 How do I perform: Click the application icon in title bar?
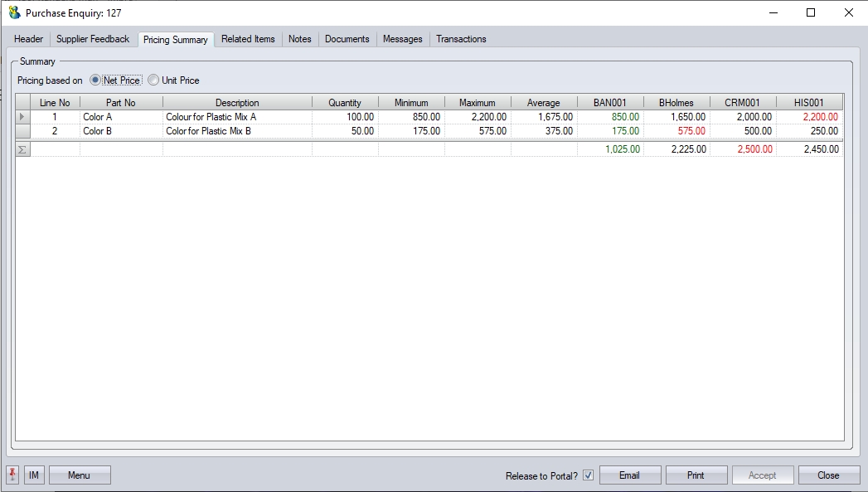(14, 12)
